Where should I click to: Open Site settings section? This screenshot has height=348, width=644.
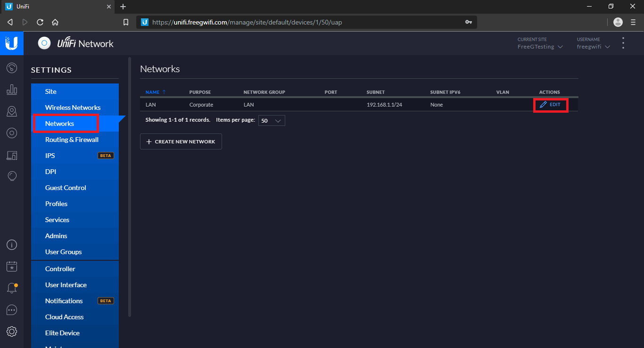pyautogui.click(x=75, y=91)
